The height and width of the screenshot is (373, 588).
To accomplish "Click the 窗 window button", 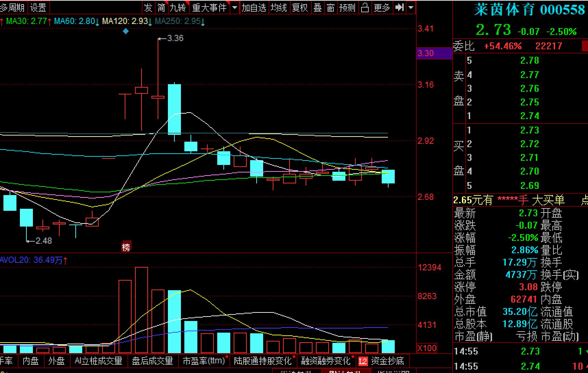I will pyautogui.click(x=331, y=7).
